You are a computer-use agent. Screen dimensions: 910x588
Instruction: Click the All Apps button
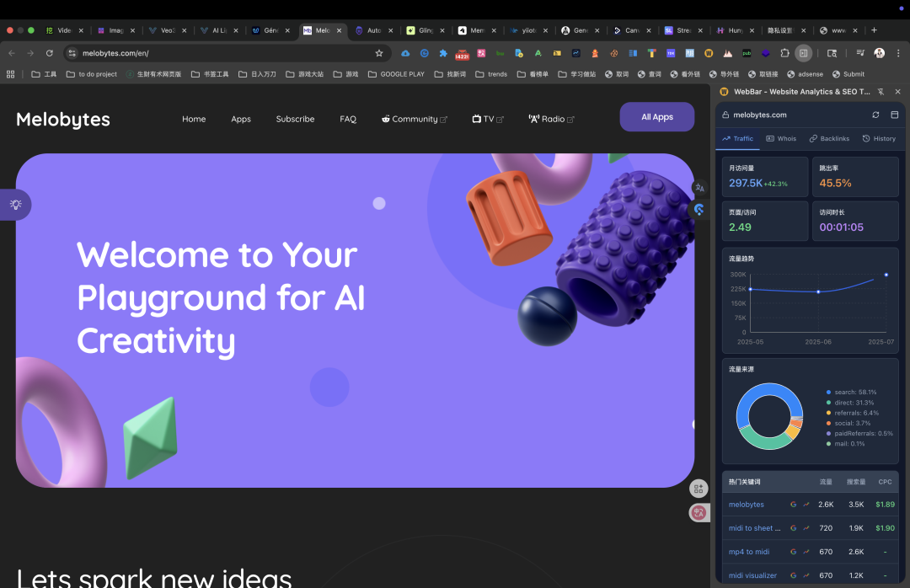[657, 116]
